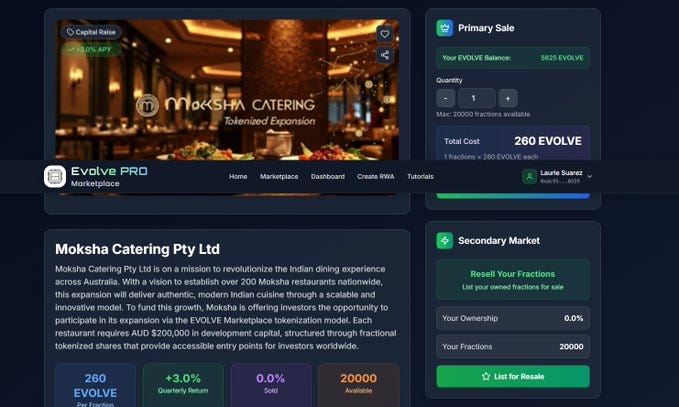Open the Home nav item

tap(238, 177)
